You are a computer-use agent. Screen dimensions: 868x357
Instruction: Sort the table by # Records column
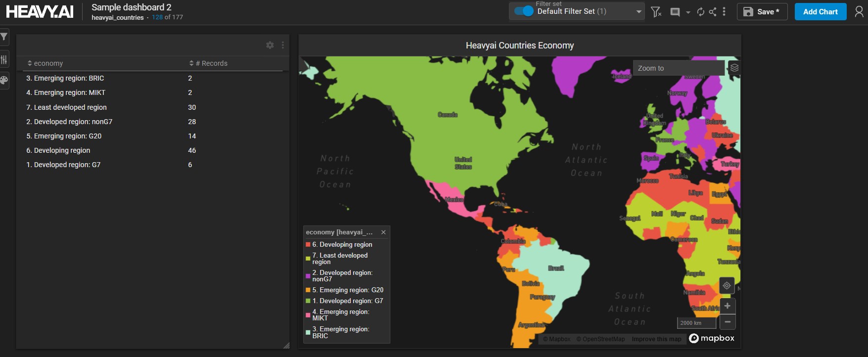click(208, 63)
